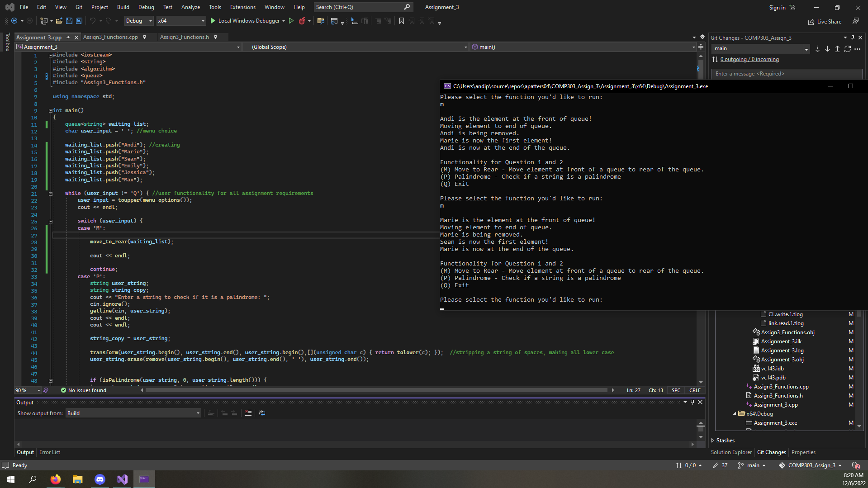The width and height of the screenshot is (868, 488).
Task: Click the Sync icon in Git Changes
Action: tap(847, 49)
